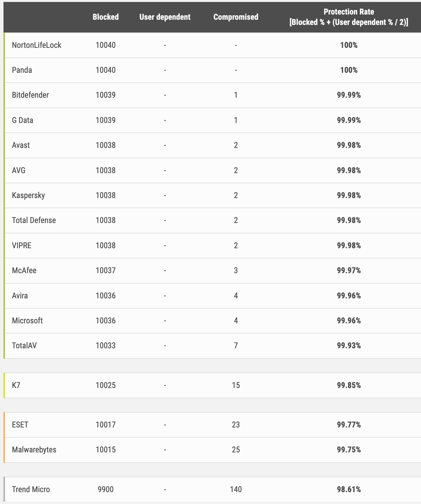Image resolution: width=421 pixels, height=504 pixels.
Task: Click the User dependent column header
Action: click(x=165, y=17)
